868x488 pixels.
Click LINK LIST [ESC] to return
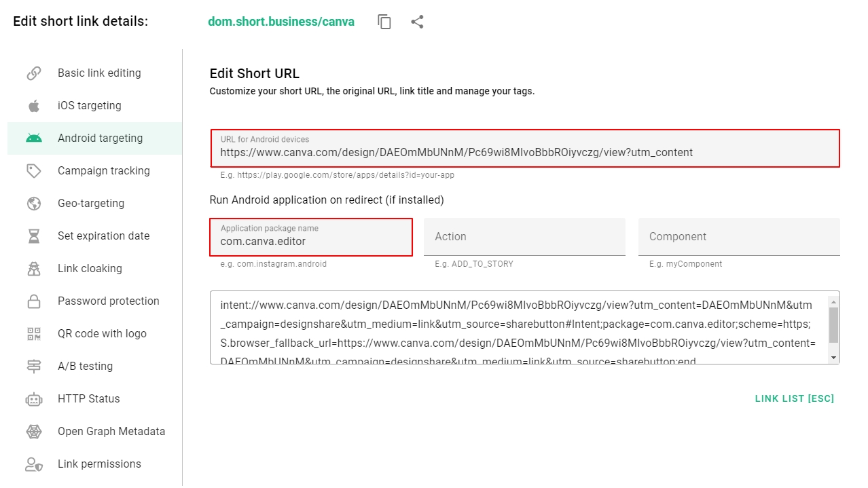click(x=794, y=398)
